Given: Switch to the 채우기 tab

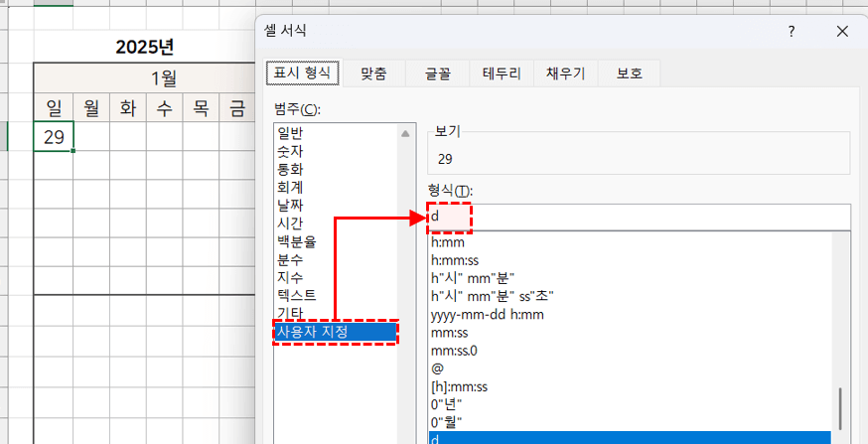Looking at the screenshot, I should click(x=566, y=74).
